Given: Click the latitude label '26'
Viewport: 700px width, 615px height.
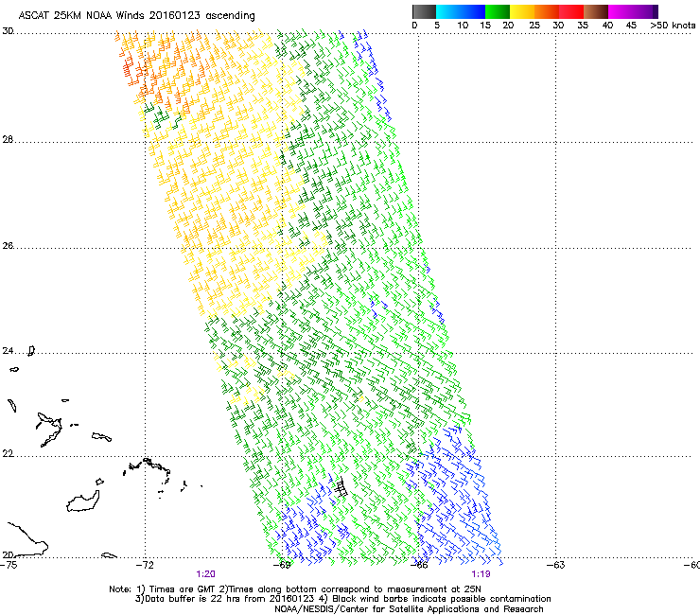Looking at the screenshot, I should (8, 246).
